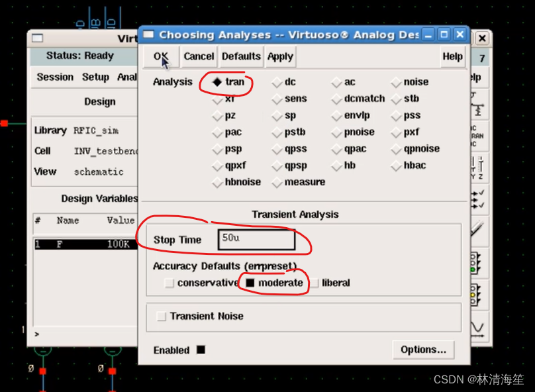Screen dimensions: 535x392
Task: Toggle the moderate accuracy checkbox
Action: (x=250, y=283)
